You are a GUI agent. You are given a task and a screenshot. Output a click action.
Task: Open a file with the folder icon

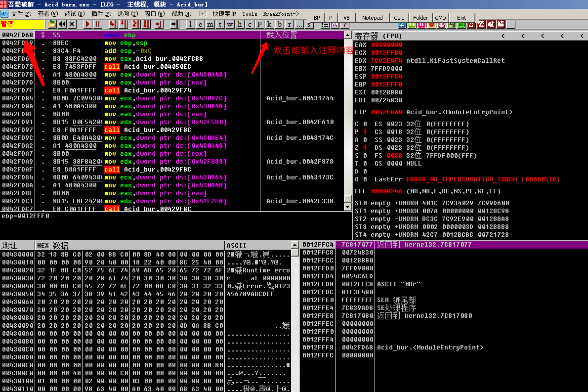(x=52, y=24)
